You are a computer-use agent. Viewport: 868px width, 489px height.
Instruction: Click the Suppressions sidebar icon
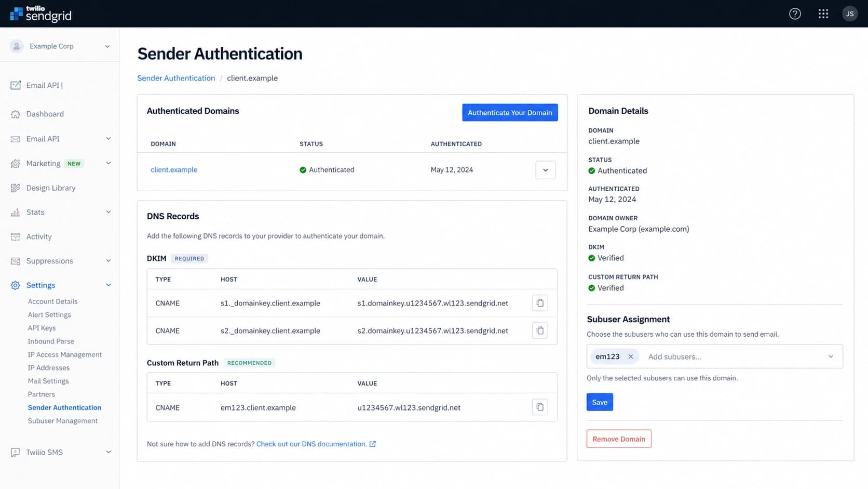click(x=16, y=261)
